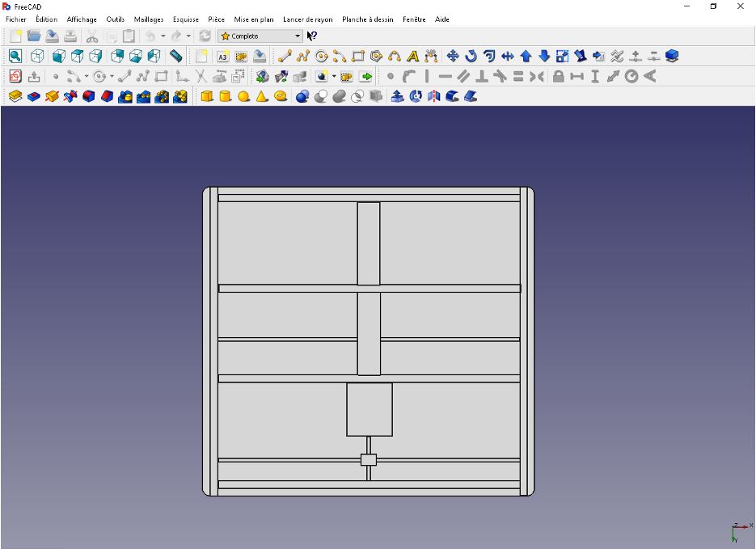
Task: Select the Draft arc tool
Action: point(340,57)
